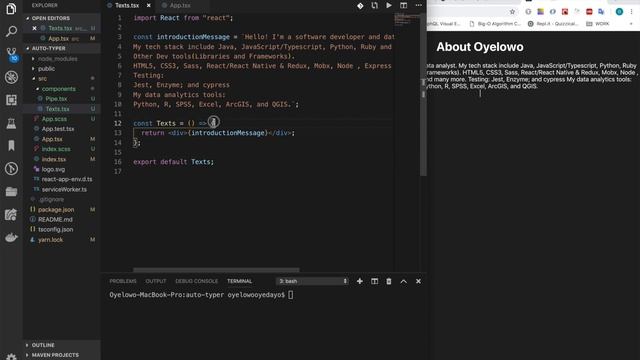Add a new terminal with plus icon

click(x=360, y=281)
